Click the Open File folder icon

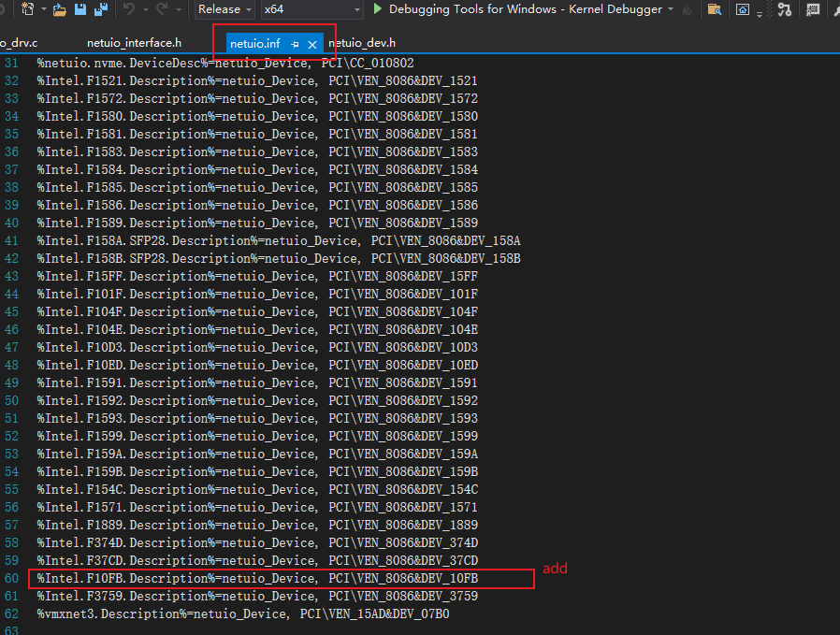(x=57, y=9)
